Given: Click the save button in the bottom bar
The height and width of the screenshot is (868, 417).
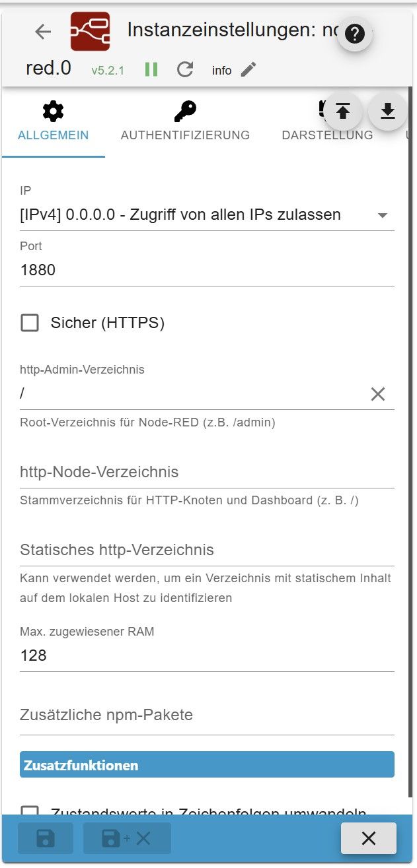Looking at the screenshot, I should 46,838.
